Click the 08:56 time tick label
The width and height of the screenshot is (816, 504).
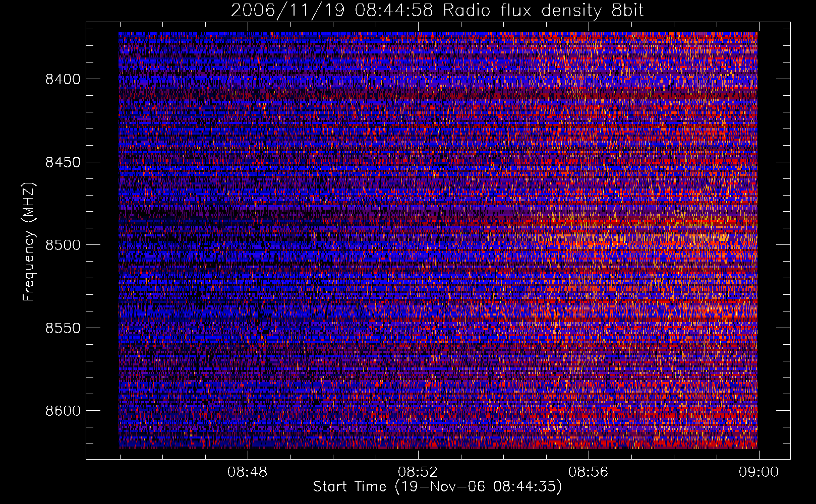pyautogui.click(x=589, y=472)
